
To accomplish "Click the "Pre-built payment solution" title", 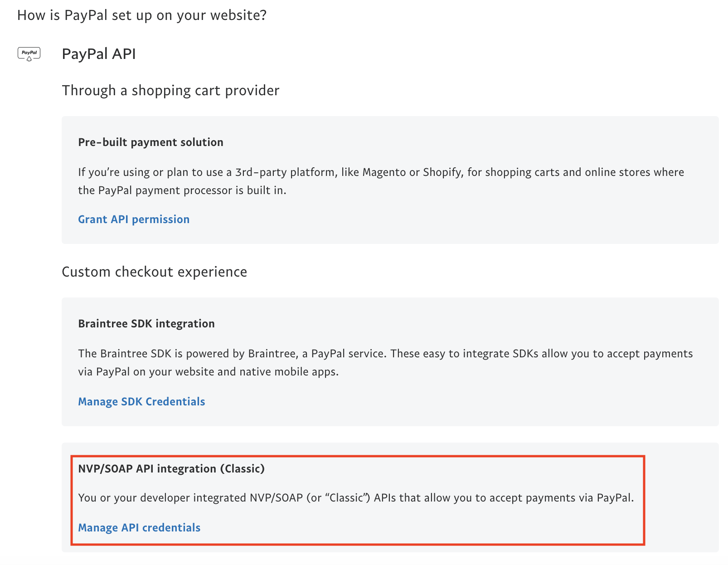I will point(150,142).
